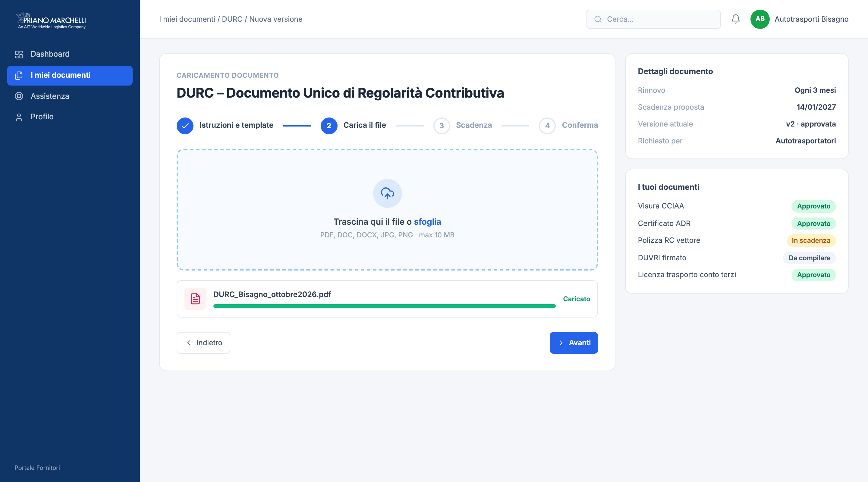Screen dimensions: 868x482
Task: Focus the Cerca search field
Action: point(653,19)
